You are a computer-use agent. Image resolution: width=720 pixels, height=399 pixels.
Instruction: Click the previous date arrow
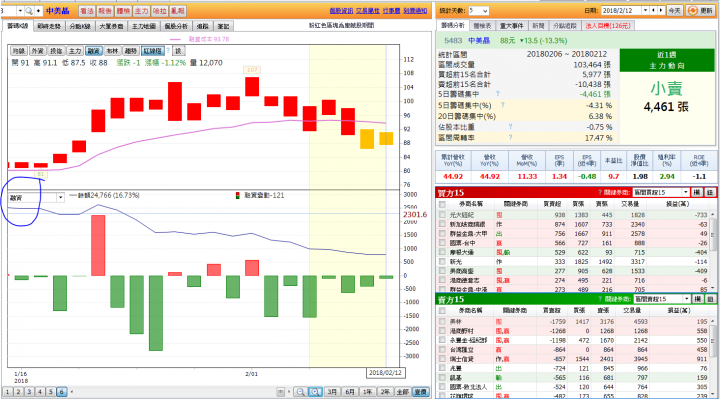[653, 10]
